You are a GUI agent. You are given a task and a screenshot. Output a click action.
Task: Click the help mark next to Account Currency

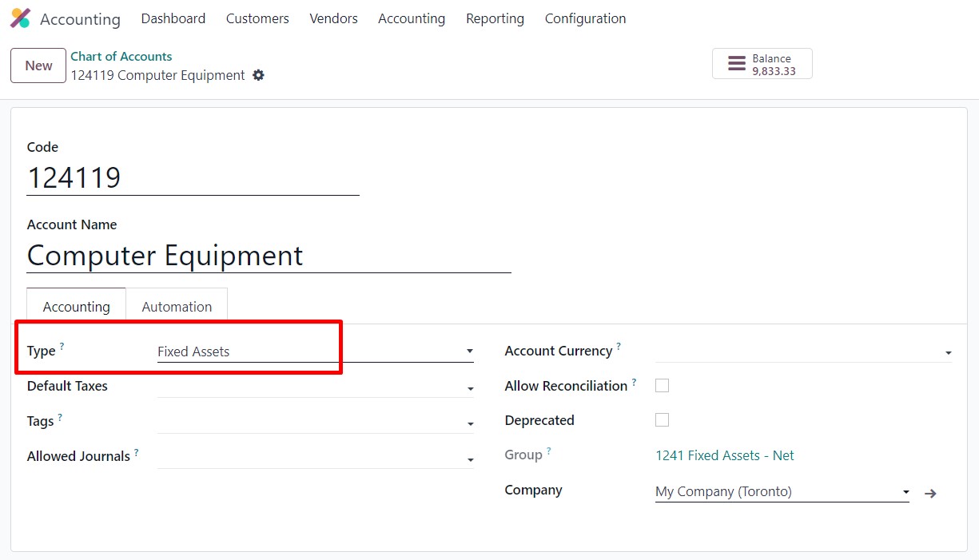click(x=619, y=347)
